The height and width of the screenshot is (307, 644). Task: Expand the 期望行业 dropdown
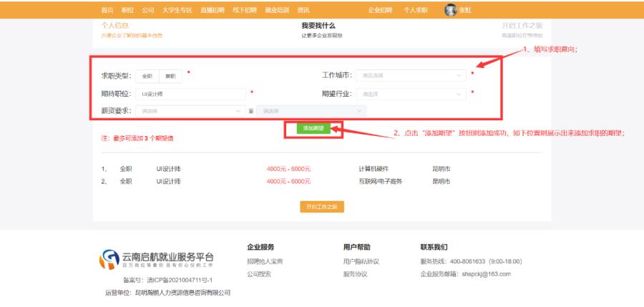[411, 94]
